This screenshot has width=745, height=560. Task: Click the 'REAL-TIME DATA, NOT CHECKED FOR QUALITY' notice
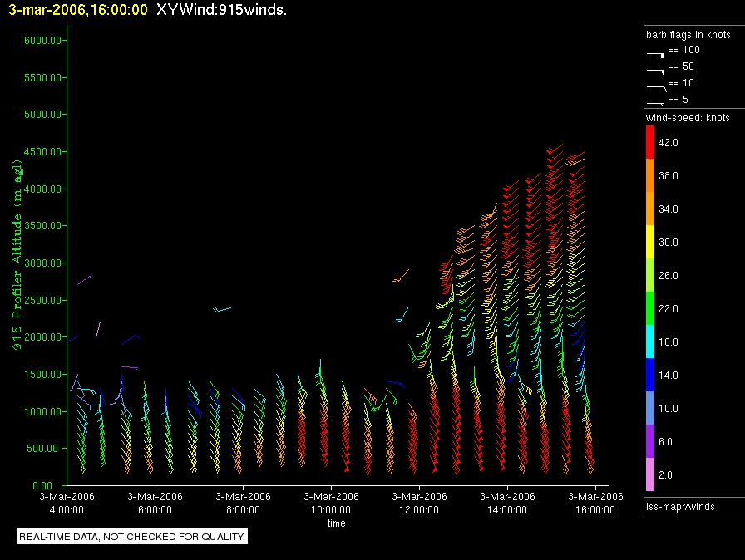tap(132, 537)
